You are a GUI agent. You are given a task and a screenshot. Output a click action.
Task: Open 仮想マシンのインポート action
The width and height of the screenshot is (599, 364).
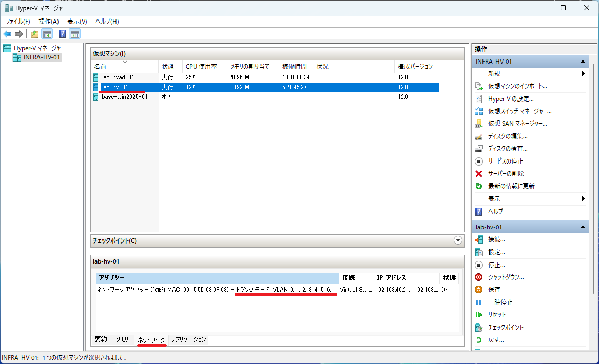(x=517, y=86)
